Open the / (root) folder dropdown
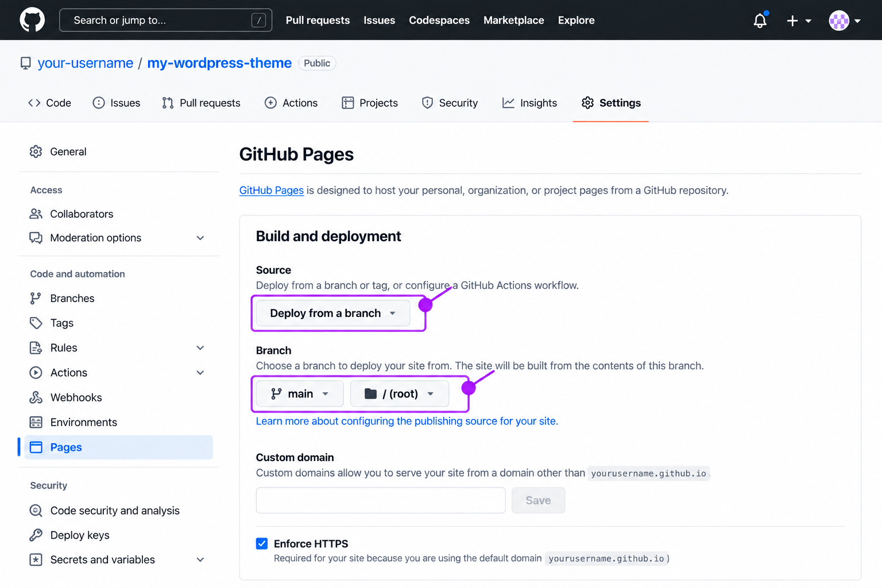 [x=400, y=394]
